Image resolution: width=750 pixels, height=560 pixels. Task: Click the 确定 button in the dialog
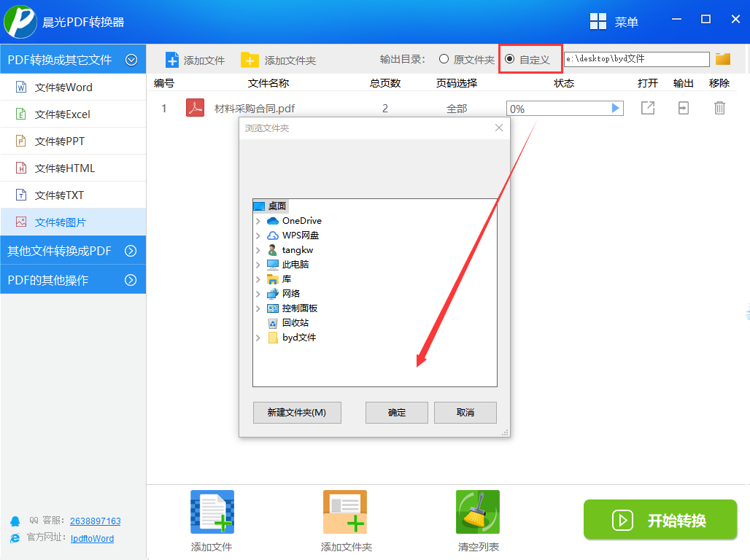397,413
